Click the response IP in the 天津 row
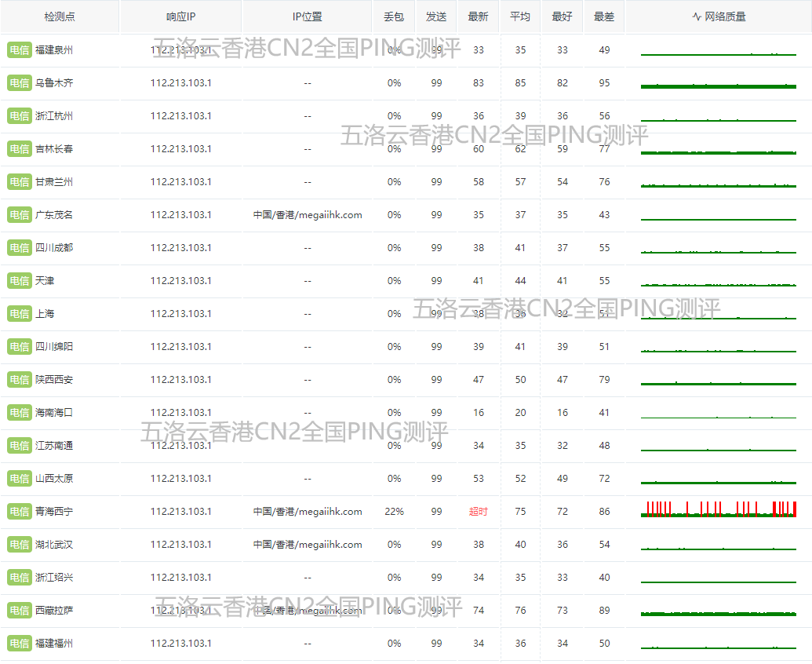Screen dimensions: 812x664 click(x=181, y=281)
